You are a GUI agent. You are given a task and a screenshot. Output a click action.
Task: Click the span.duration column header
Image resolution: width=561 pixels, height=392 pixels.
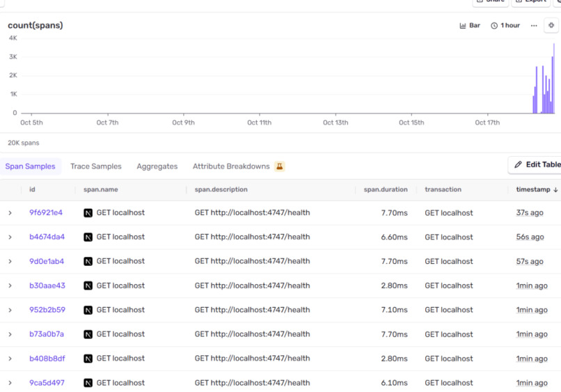[386, 190]
